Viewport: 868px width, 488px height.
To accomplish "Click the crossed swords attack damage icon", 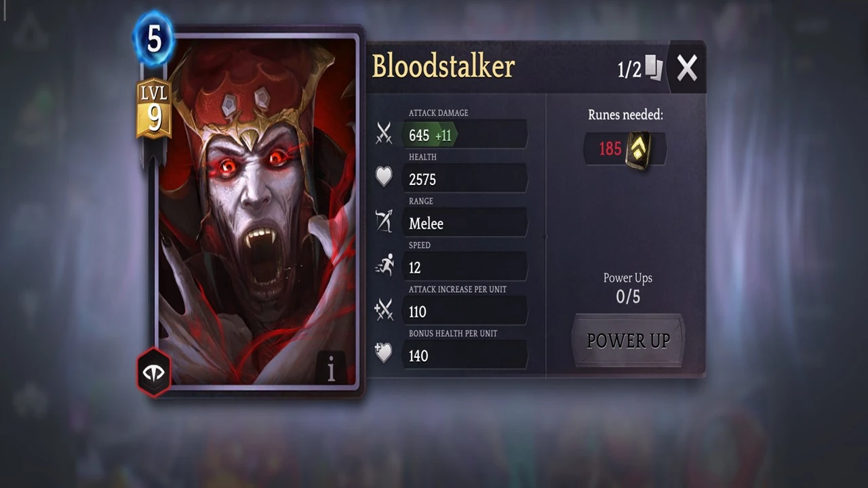I will click(x=384, y=134).
